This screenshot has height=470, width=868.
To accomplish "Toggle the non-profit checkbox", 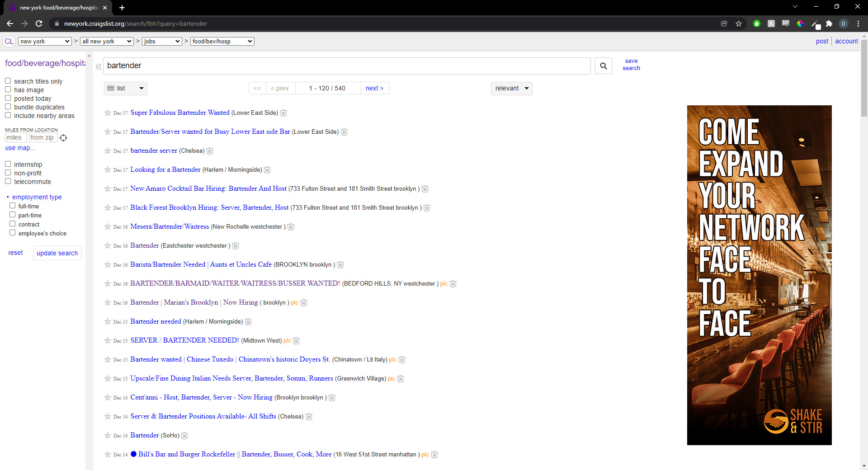I will pos(8,173).
